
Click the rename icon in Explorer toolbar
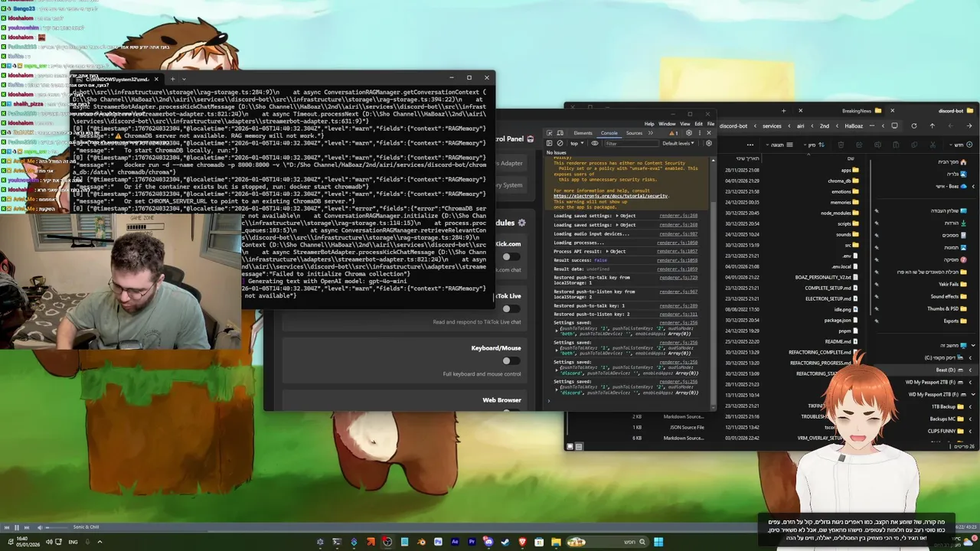[x=877, y=145]
